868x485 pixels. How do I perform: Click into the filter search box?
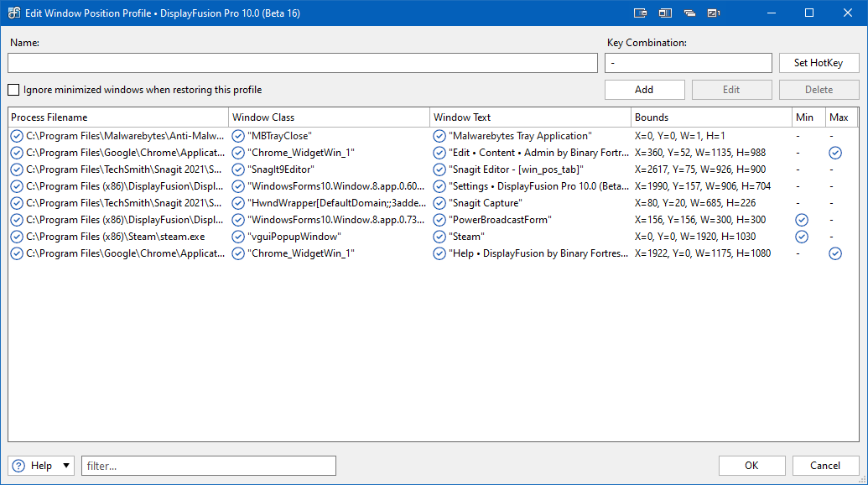(208, 466)
